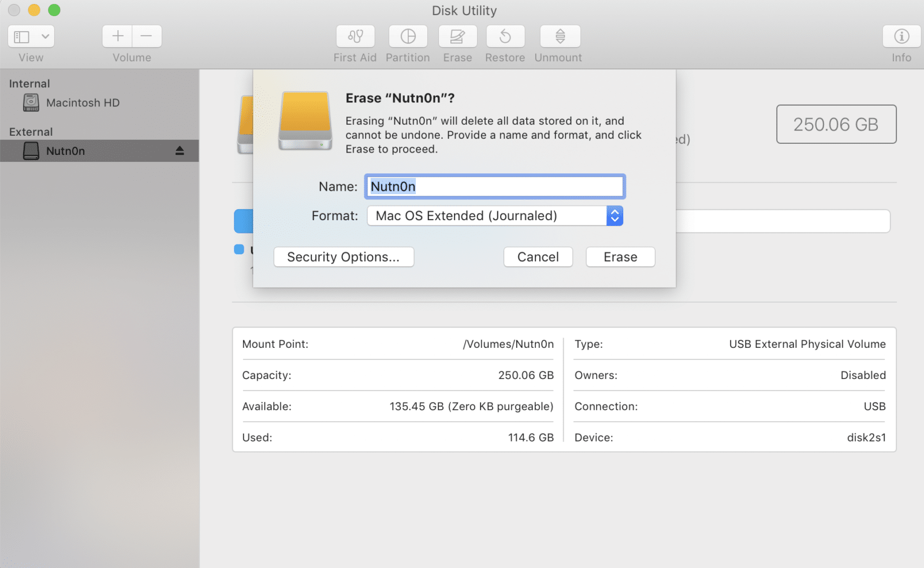Expand the View options chevron
The width and height of the screenshot is (924, 568).
point(45,36)
